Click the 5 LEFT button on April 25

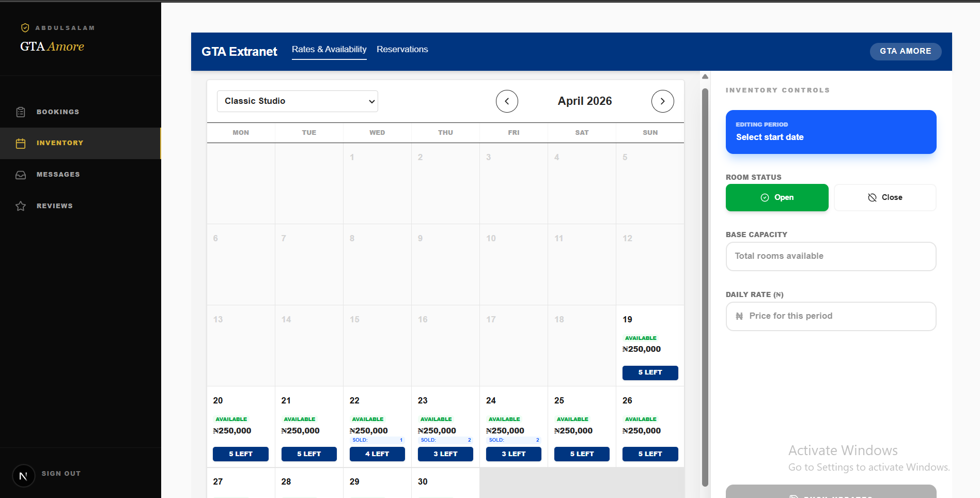coord(582,454)
